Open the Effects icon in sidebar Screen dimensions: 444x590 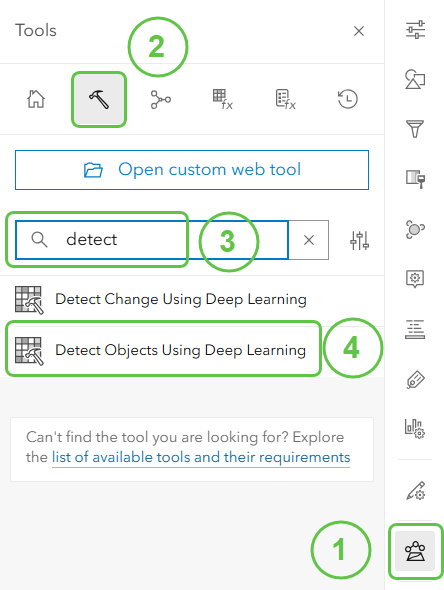click(x=415, y=179)
